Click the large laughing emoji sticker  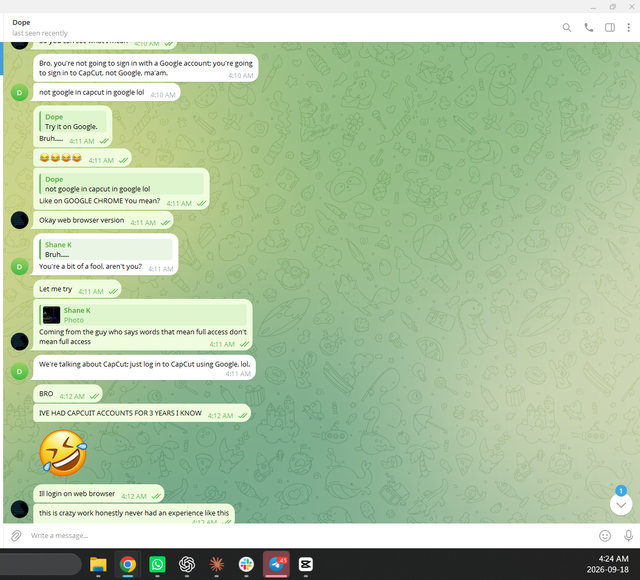point(63,453)
